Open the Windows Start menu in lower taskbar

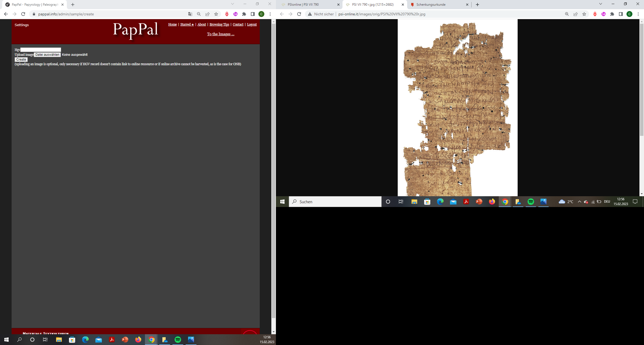6,340
